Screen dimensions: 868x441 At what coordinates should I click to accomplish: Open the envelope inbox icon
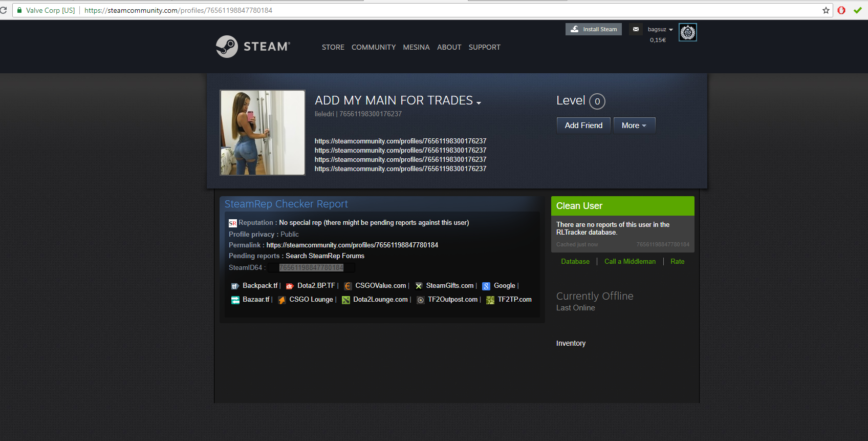[636, 29]
